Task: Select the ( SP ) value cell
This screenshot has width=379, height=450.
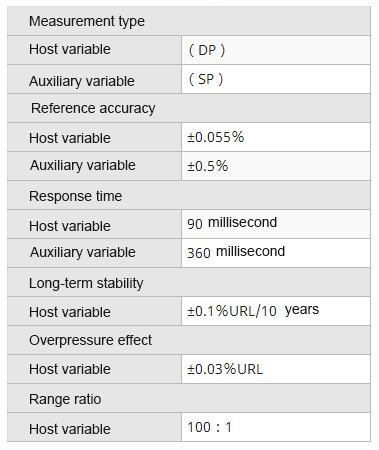Action: click(276, 79)
